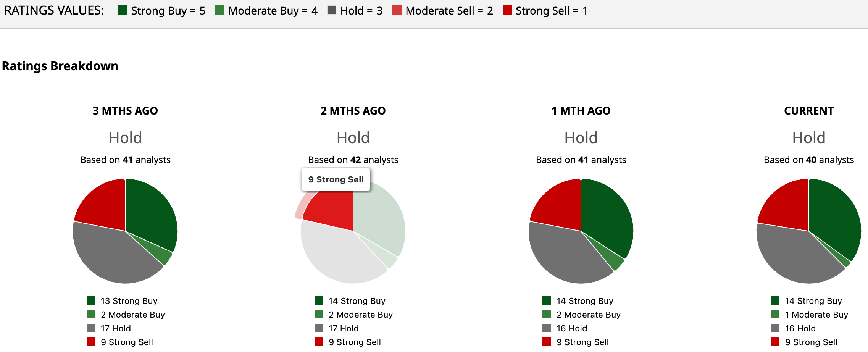Click gray Hold slice in 3 MTHS AGO pie

[111, 256]
